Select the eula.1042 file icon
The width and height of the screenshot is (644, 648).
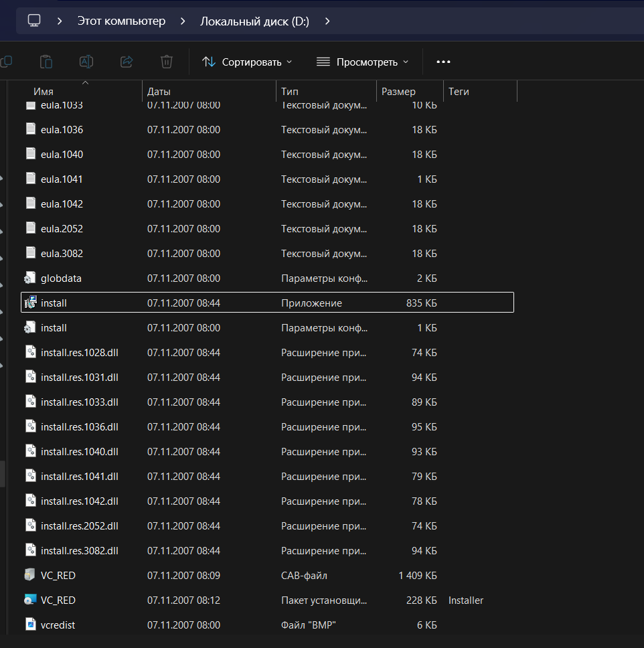[31, 204]
